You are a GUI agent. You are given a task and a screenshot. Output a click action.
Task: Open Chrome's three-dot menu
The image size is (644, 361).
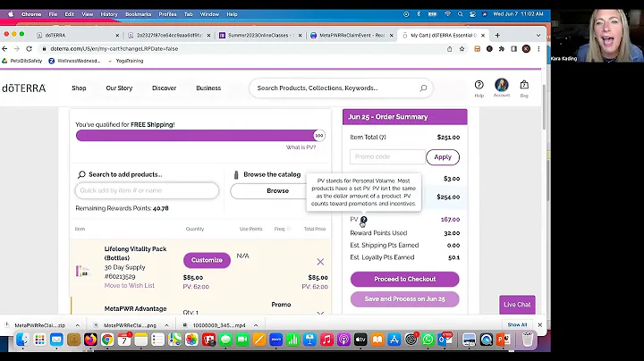click(x=538, y=49)
